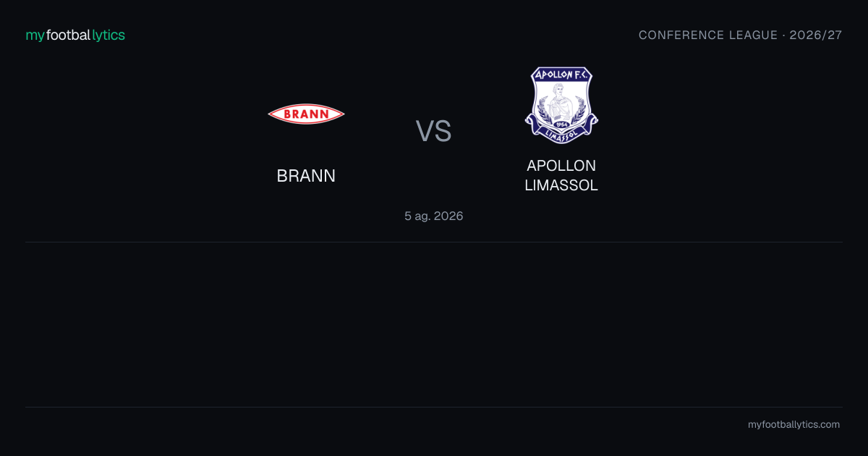Click the VS text between the teams
The image size is (868, 456).
coord(434,131)
